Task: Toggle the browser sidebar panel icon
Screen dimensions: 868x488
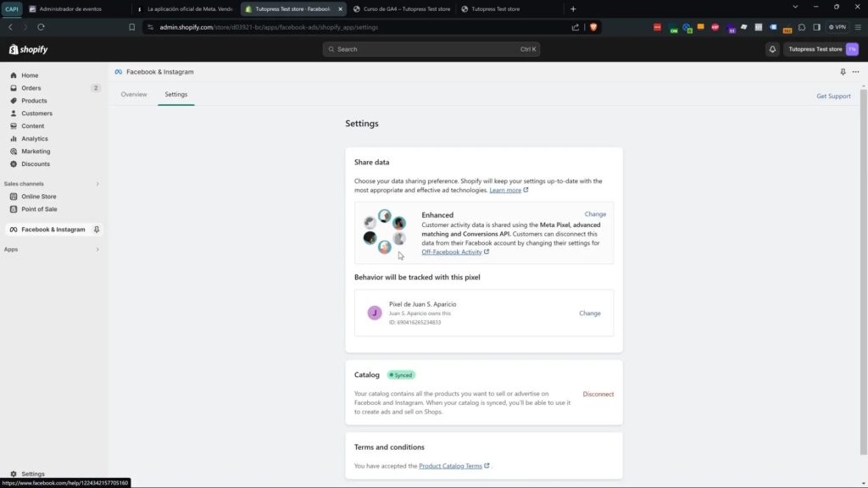Action: pos(816,27)
